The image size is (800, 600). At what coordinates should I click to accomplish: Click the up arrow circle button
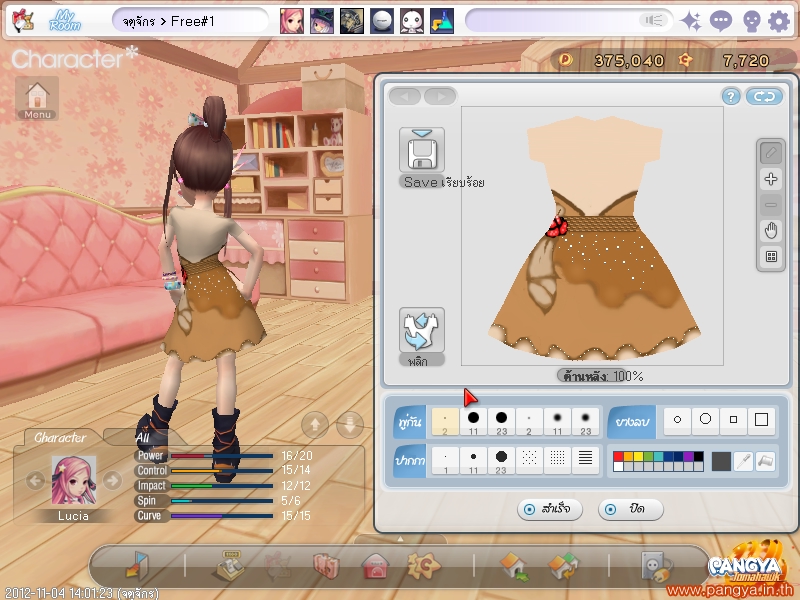point(315,424)
